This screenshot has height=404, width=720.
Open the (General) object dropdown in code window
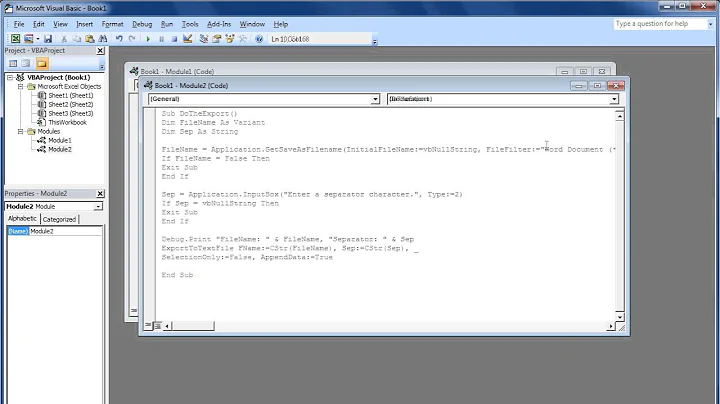pos(375,99)
